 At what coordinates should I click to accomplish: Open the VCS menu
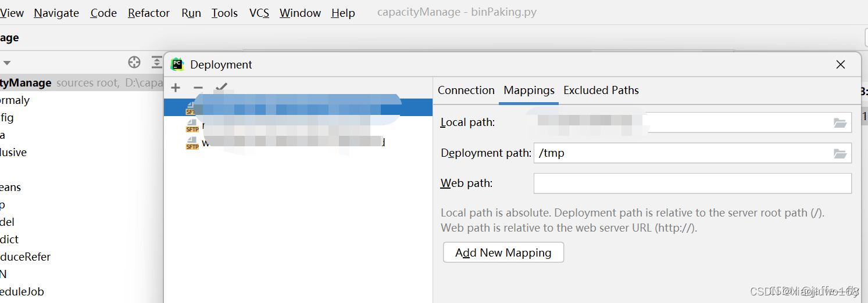click(259, 13)
